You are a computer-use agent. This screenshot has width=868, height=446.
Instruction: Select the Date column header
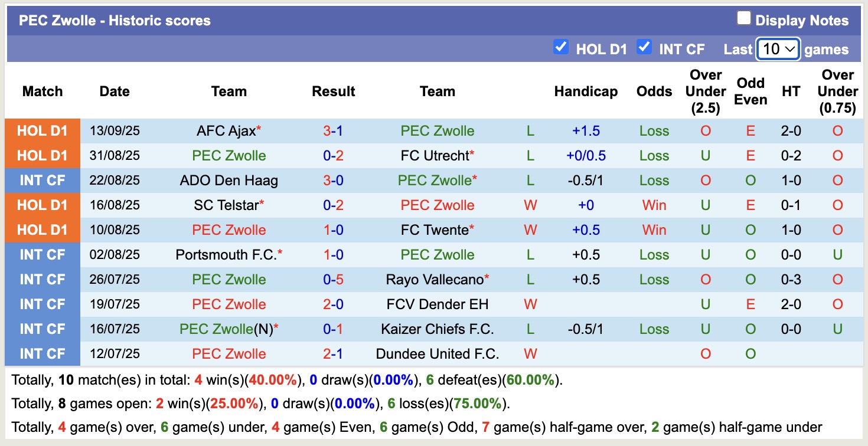(114, 91)
